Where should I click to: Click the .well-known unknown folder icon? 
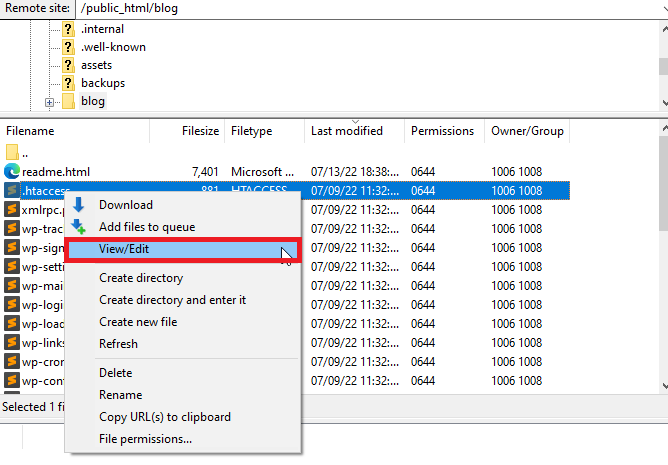tap(68, 47)
